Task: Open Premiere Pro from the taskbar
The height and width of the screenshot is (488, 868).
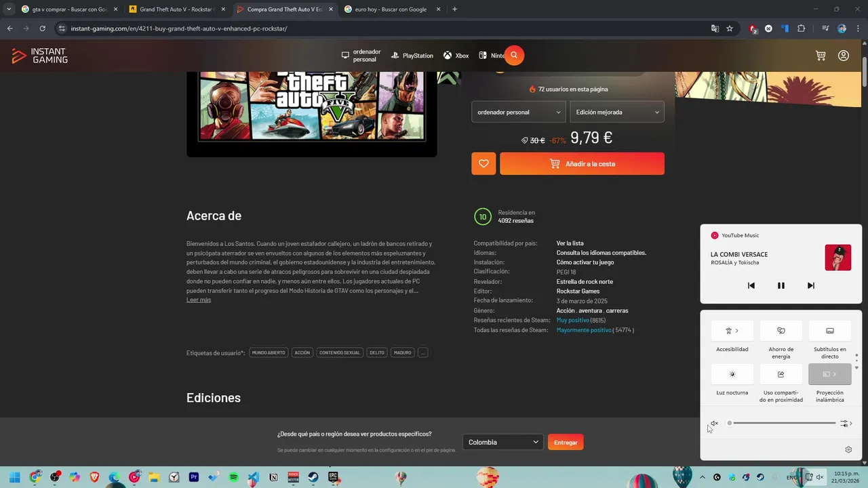Action: coord(194,477)
